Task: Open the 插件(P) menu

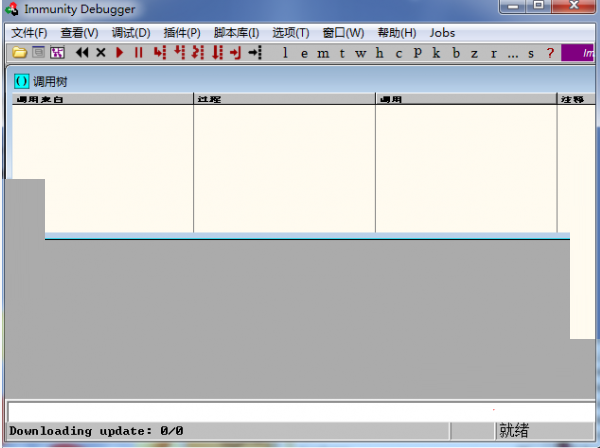Action: click(x=182, y=33)
